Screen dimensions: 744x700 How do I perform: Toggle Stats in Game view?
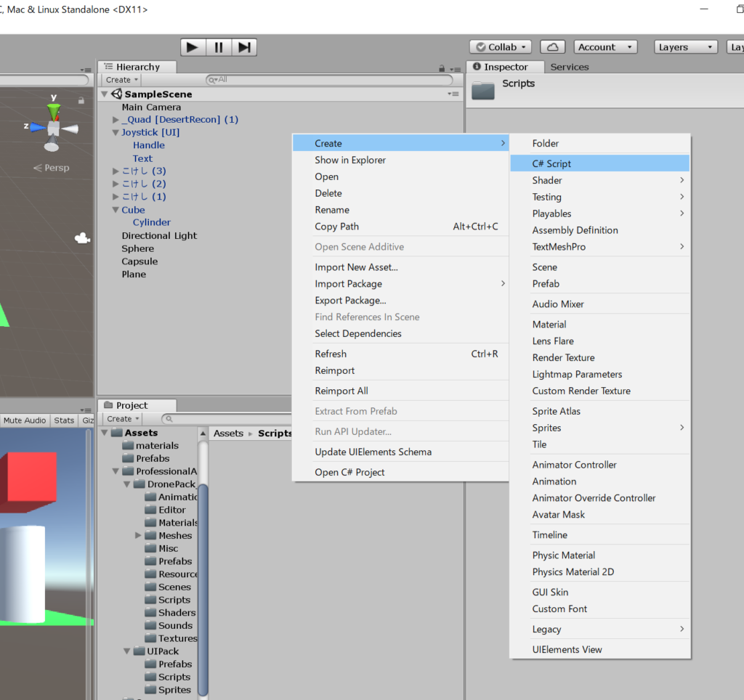pyautogui.click(x=64, y=420)
